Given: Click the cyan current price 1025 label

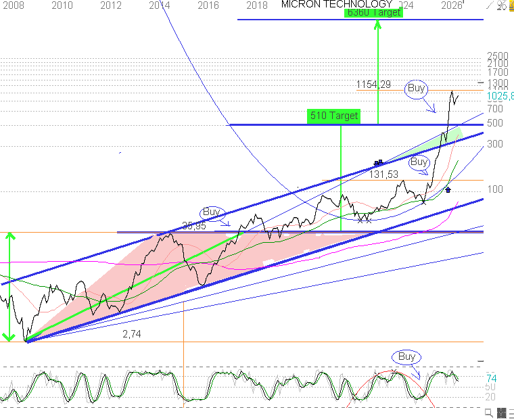Looking at the screenshot, I should (x=500, y=96).
